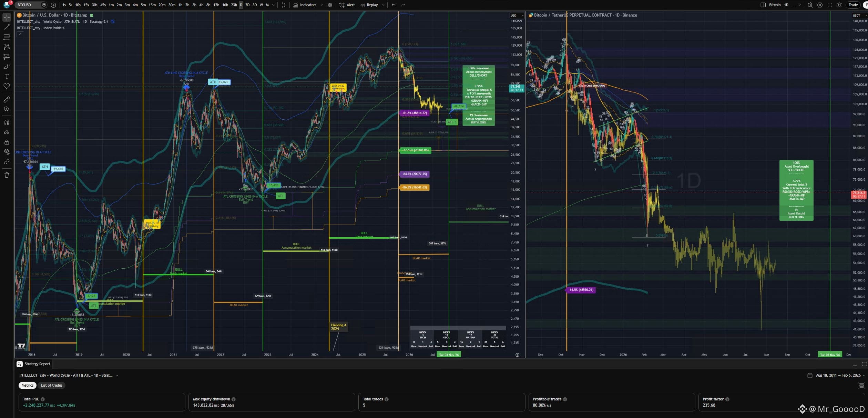
Task: Select the Metrics tab
Action: coord(28,385)
